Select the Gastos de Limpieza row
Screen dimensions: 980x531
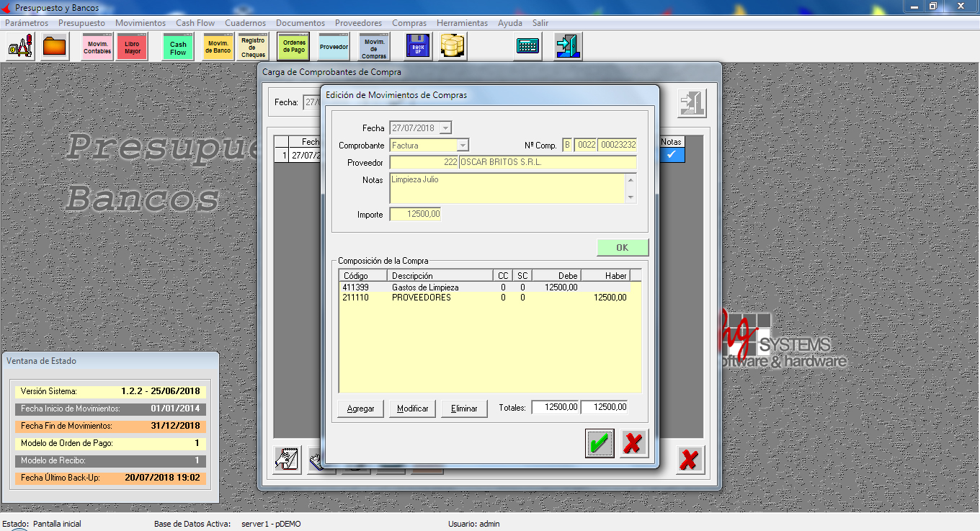click(425, 287)
